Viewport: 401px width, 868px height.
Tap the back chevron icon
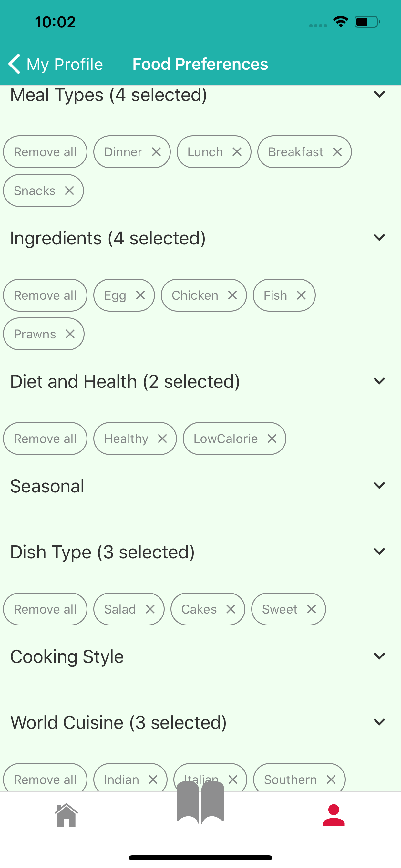(14, 64)
